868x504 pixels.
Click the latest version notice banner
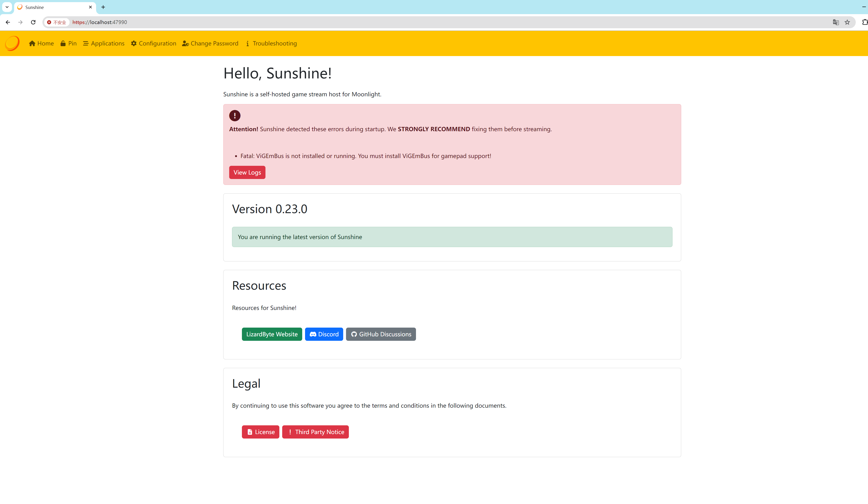[x=452, y=237]
